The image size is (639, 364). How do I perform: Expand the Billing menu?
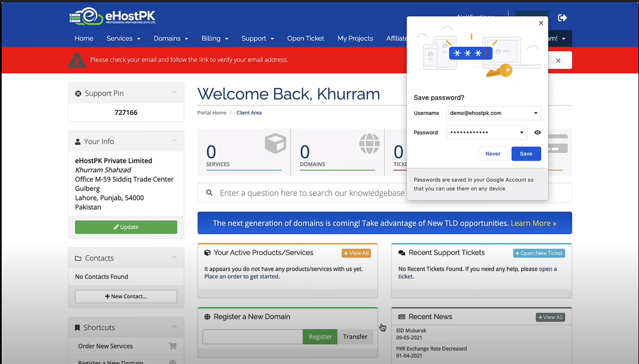coord(215,38)
